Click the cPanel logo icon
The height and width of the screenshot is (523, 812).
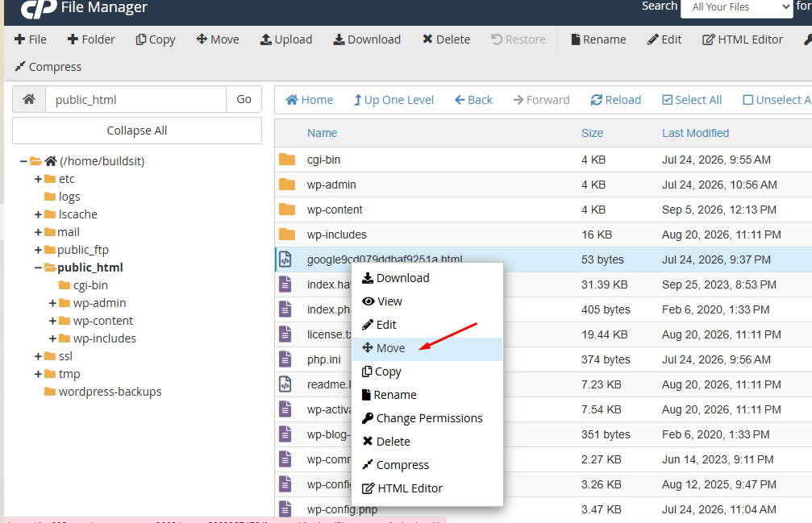pyautogui.click(x=39, y=9)
